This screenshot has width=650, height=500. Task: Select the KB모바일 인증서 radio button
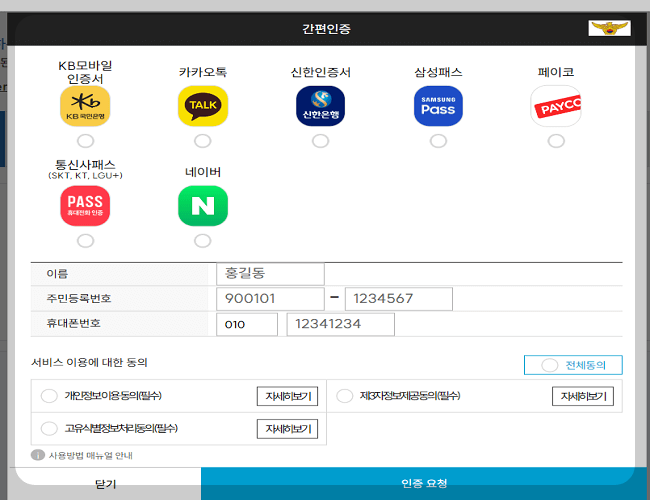85,141
